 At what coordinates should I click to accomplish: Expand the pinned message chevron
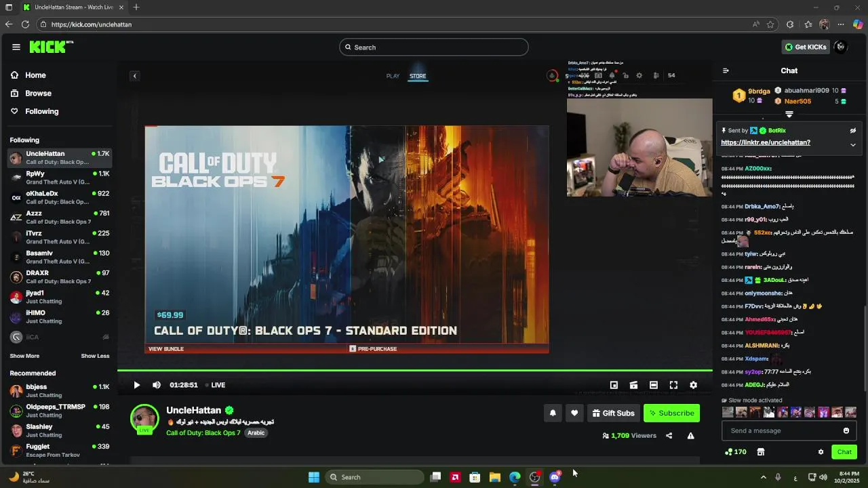(x=853, y=144)
